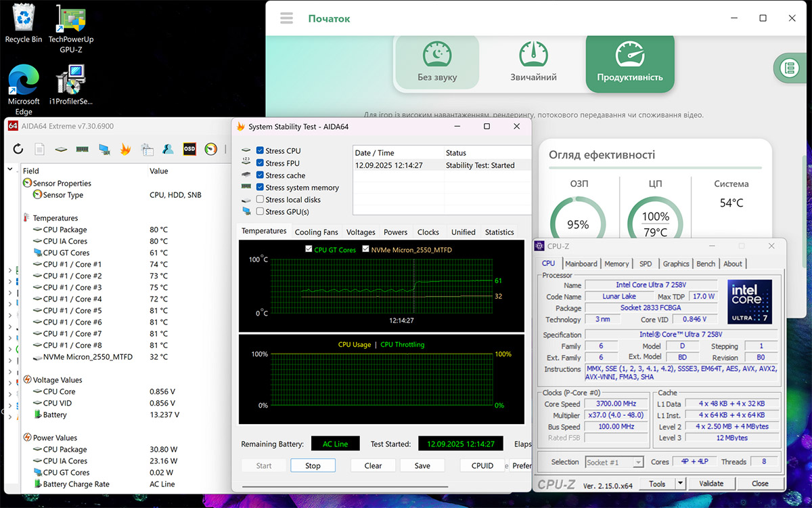Image resolution: width=812 pixels, height=508 pixels.
Task: Click the Report page icon in AIDA64 toolbar
Action: coord(39,149)
